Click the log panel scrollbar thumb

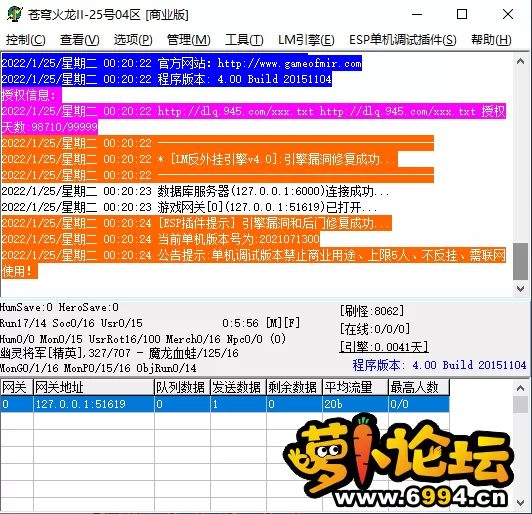coord(520,261)
